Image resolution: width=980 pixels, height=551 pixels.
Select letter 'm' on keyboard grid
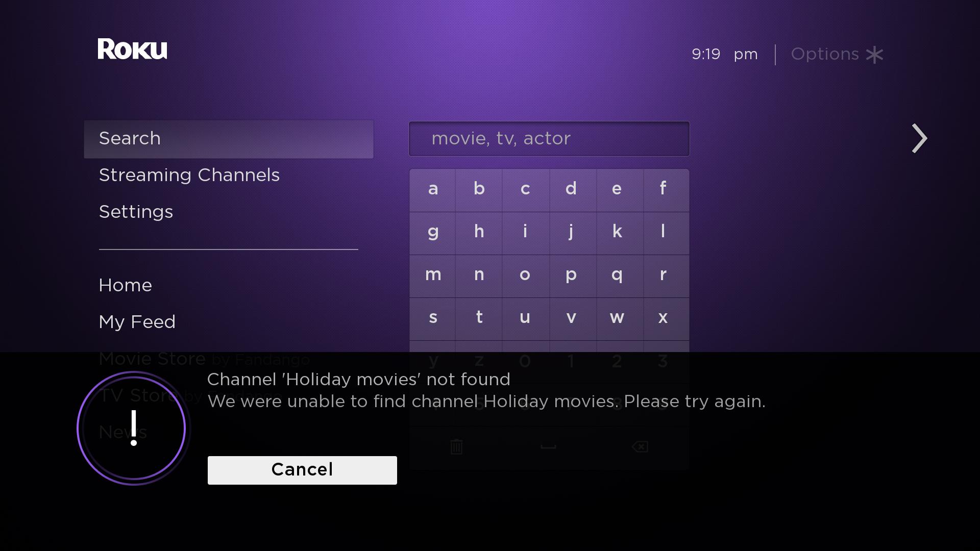tap(433, 274)
